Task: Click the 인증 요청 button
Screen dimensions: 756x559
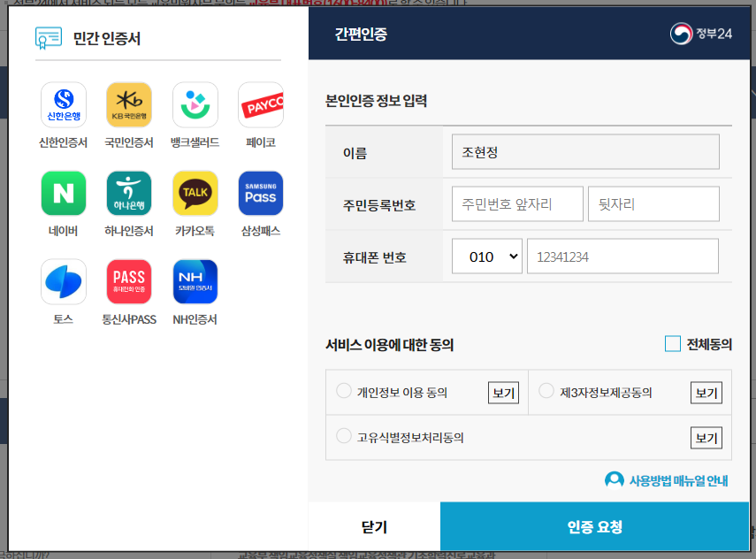Action: pos(594,526)
